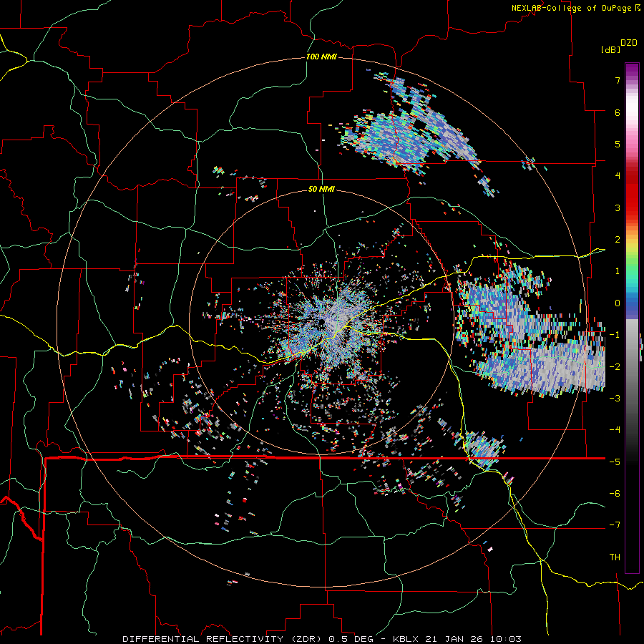Click the -6 value on the scale
Viewport: 644px width, 644px height.
615,493
